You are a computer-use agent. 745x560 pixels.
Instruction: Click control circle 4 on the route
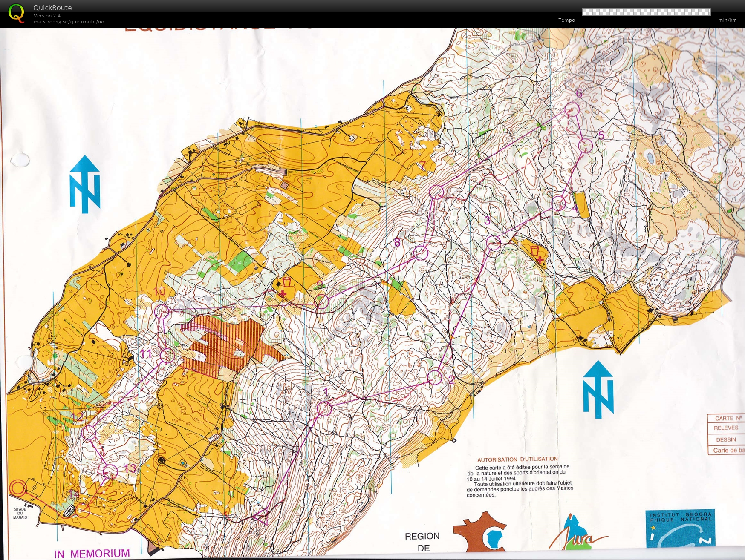tap(559, 203)
